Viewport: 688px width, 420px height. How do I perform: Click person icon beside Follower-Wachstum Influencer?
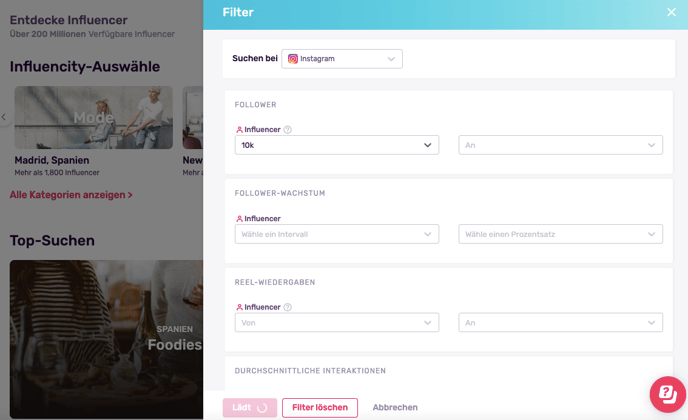coord(239,219)
